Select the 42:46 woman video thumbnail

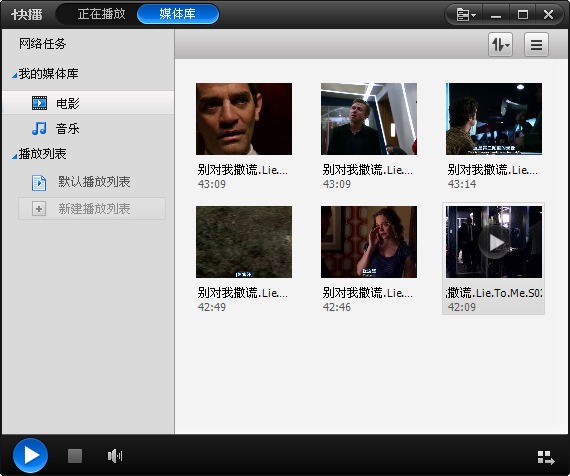pyautogui.click(x=369, y=242)
